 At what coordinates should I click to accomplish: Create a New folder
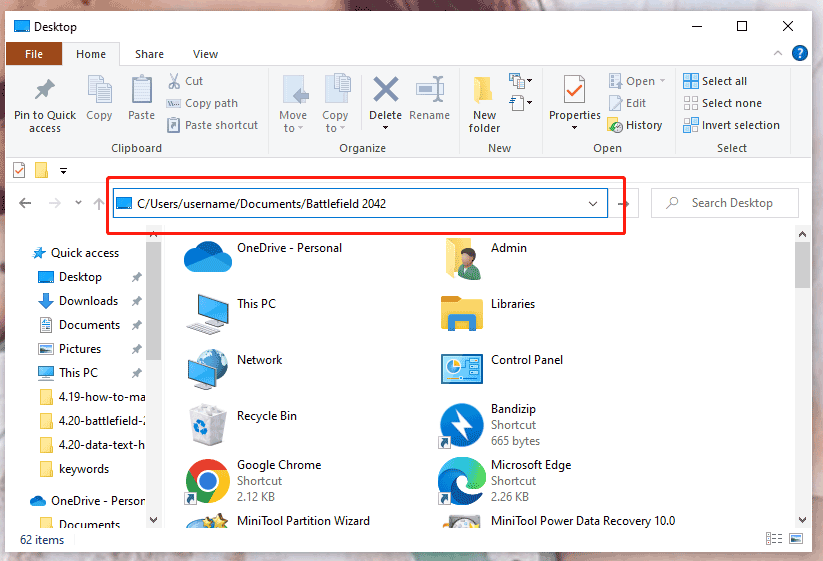484,104
